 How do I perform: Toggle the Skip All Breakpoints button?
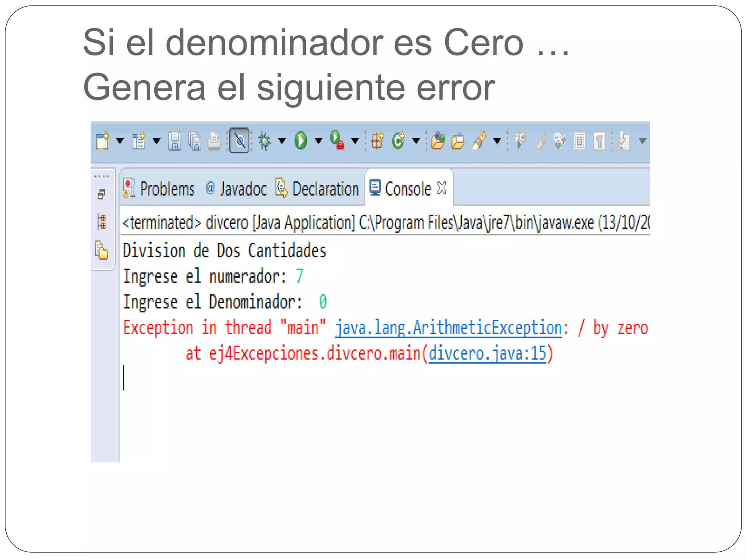(239, 140)
